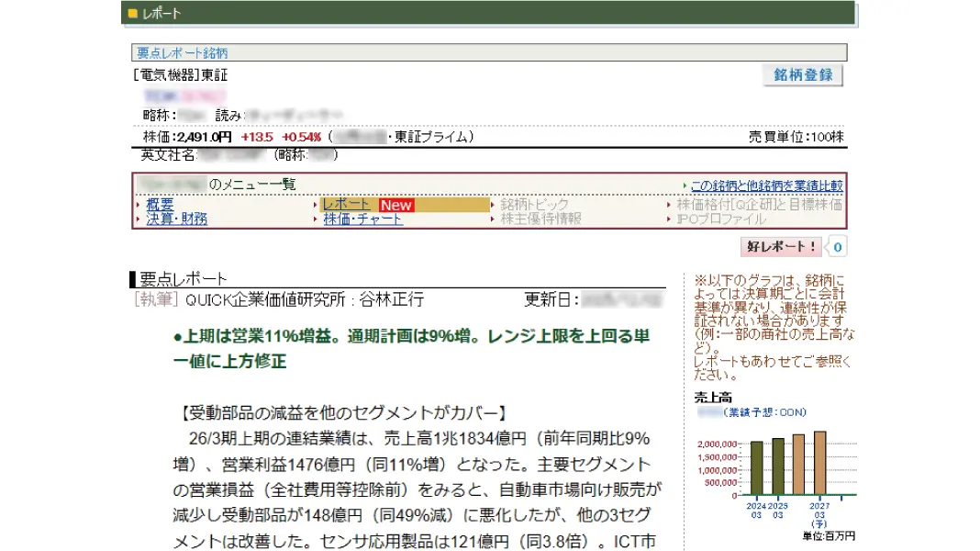Click the arrow icon before 業績比較 link
Image resolution: width=980 pixels, height=551 pixels.
(x=685, y=186)
